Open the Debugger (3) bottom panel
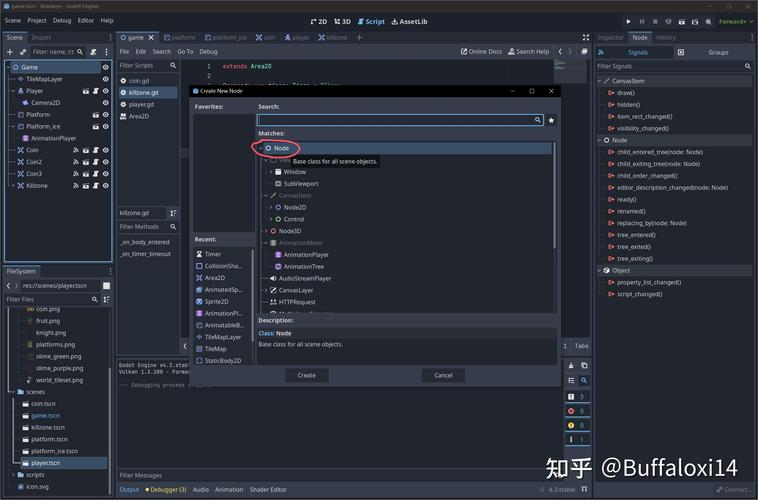 (x=166, y=489)
